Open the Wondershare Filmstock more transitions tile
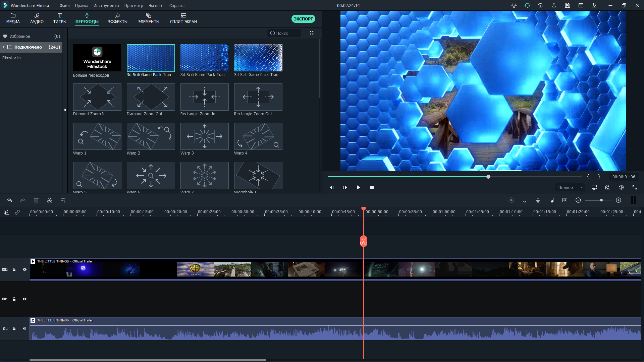The width and height of the screenshot is (644, 362). pyautogui.click(x=97, y=58)
